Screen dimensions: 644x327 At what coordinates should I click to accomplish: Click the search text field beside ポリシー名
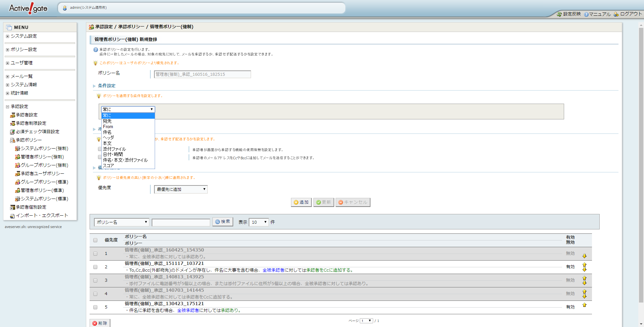tap(181, 222)
